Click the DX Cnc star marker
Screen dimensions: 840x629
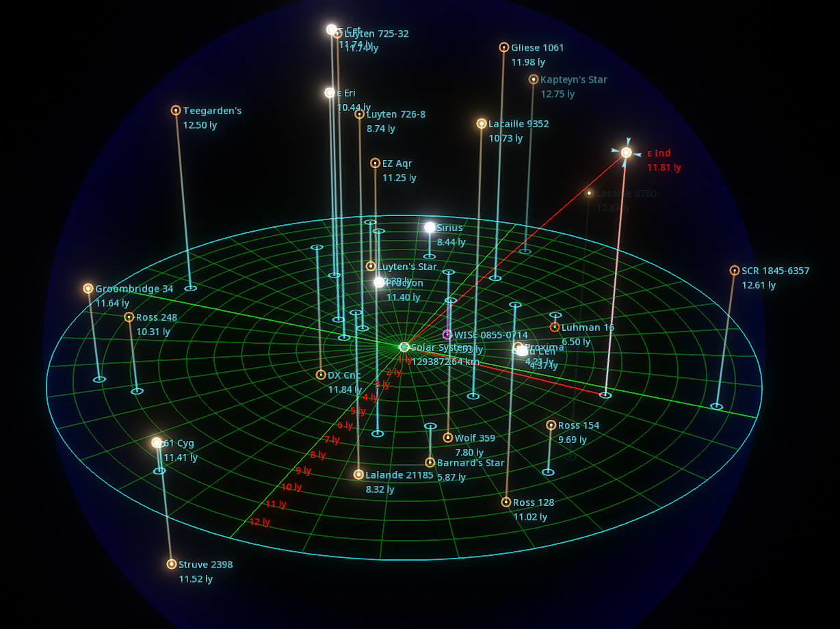321,375
